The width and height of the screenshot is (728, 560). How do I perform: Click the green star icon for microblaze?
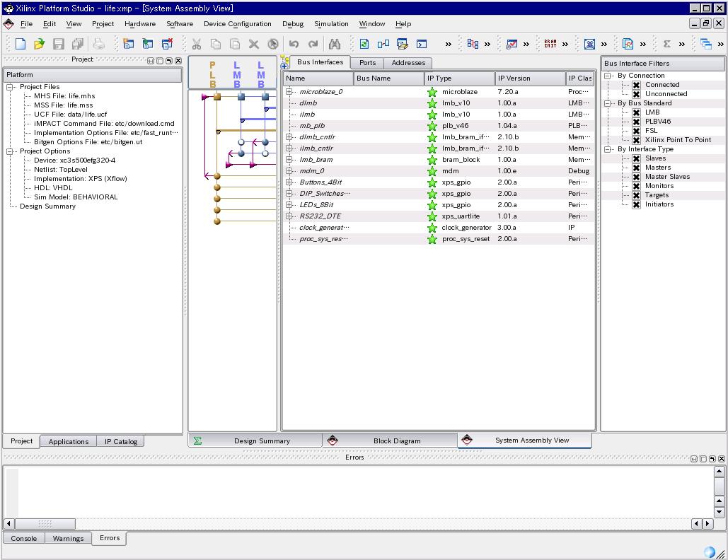432,92
